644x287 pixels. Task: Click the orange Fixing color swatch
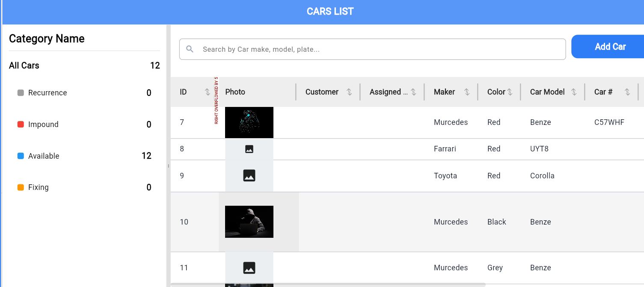(21, 187)
